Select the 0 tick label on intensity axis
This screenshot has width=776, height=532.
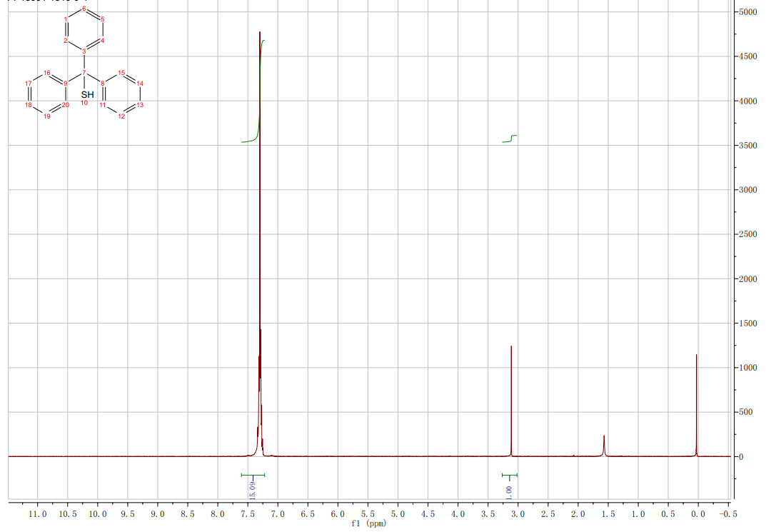click(x=742, y=457)
